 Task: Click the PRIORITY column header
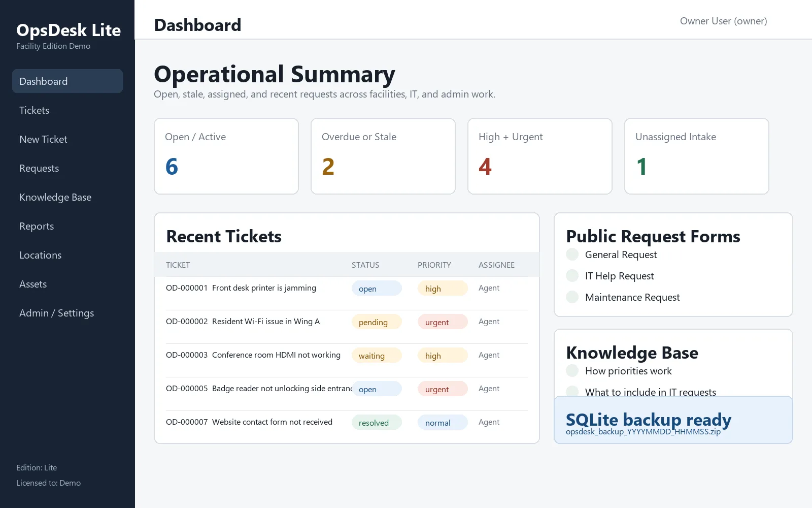pos(434,265)
